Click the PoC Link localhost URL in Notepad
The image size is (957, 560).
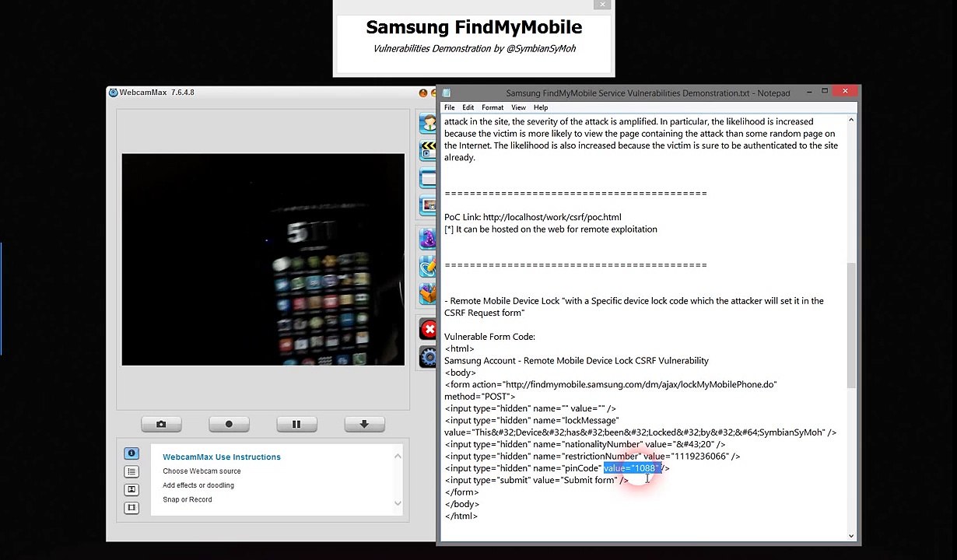pyautogui.click(x=552, y=217)
